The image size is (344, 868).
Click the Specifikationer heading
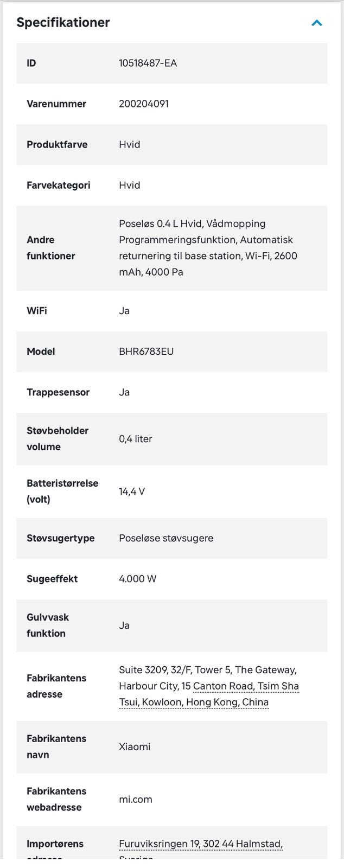click(63, 23)
